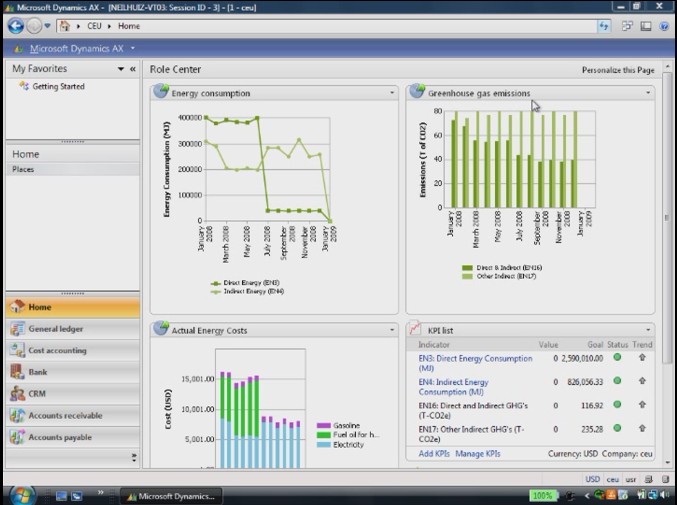Click Manage KPIs link
The width and height of the screenshot is (677, 505).
click(x=478, y=454)
